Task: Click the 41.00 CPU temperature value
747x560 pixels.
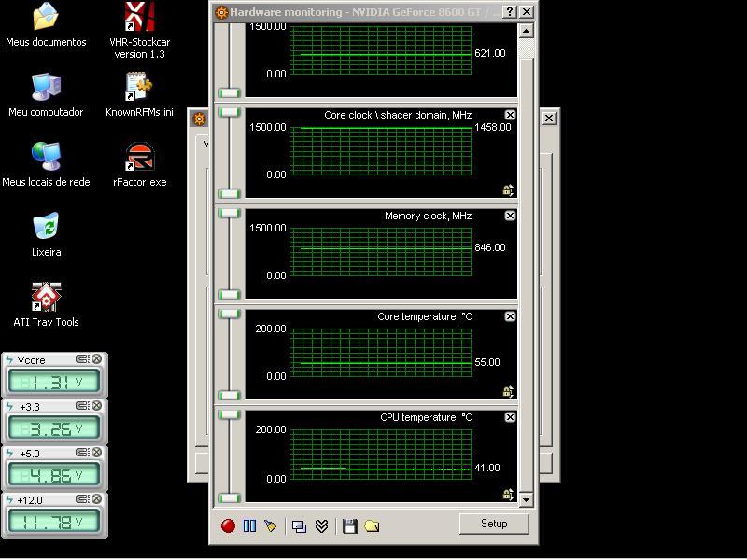Action: tap(487, 469)
